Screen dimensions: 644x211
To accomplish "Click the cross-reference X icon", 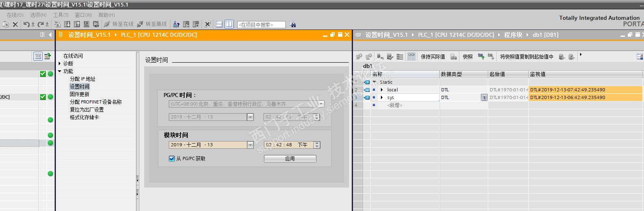I will (x=207, y=24).
